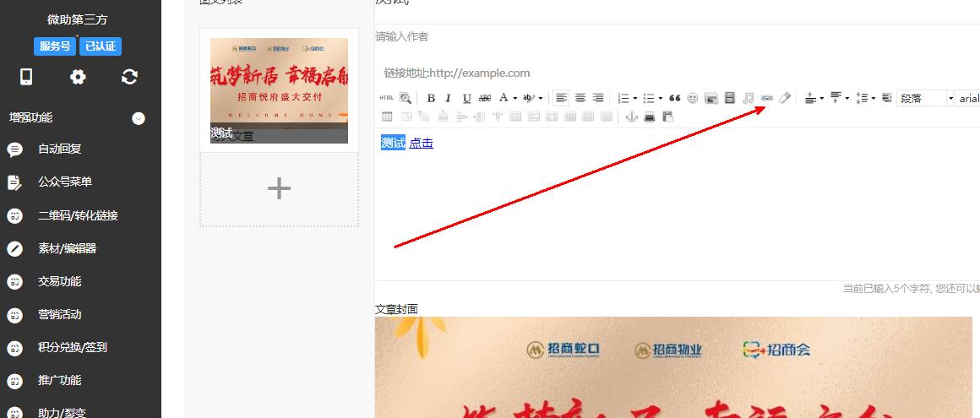Insert an image into the article

(x=710, y=98)
